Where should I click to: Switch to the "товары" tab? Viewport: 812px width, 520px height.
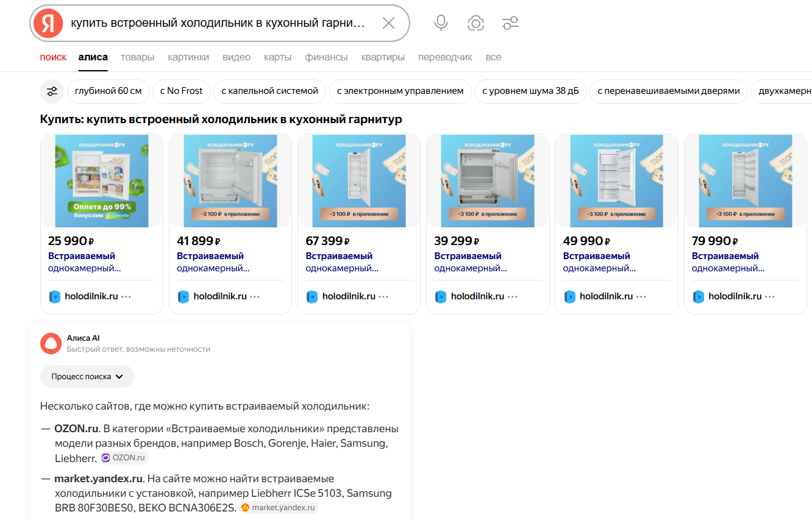pyautogui.click(x=137, y=57)
